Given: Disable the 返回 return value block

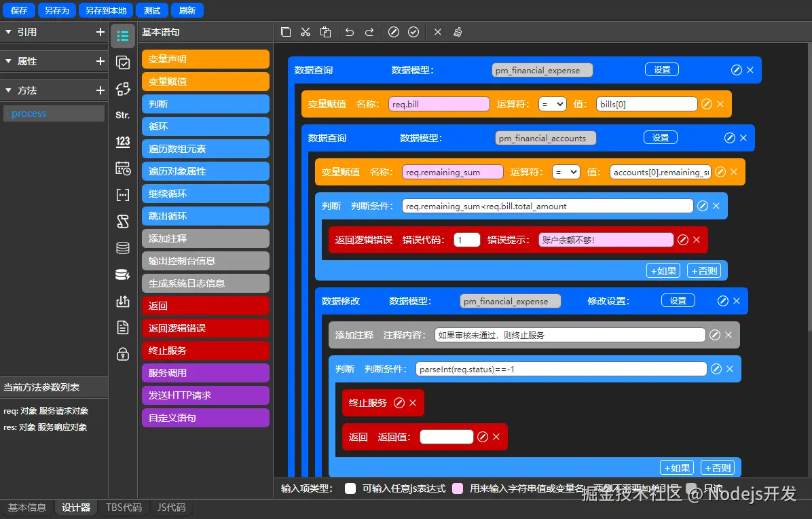Looking at the screenshot, I should tap(483, 437).
